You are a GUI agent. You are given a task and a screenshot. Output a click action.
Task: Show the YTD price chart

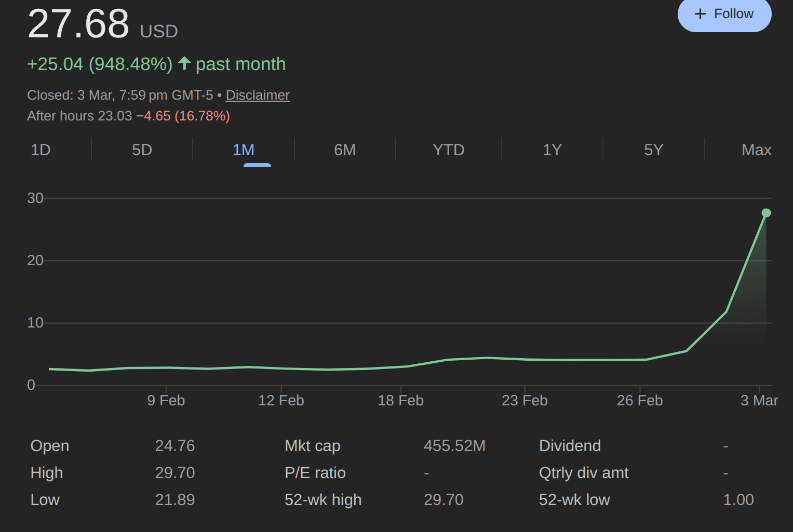pos(449,150)
